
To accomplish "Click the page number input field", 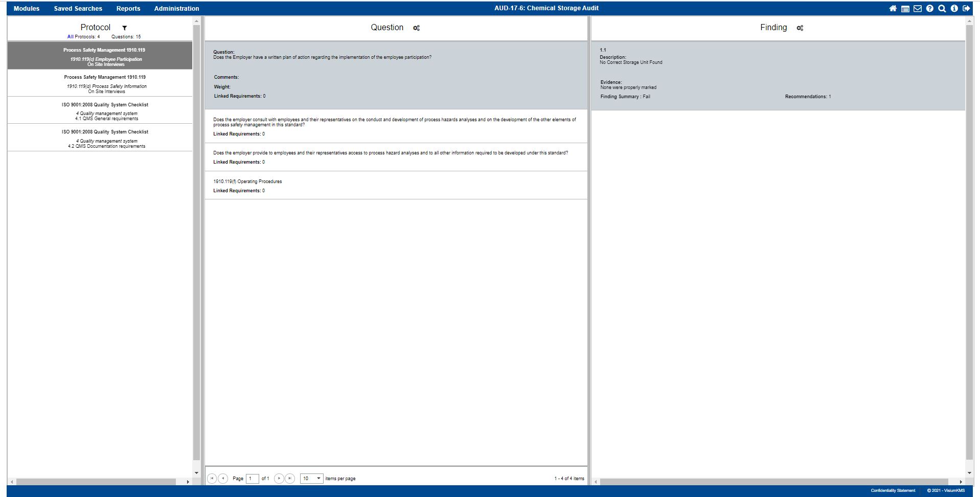I will click(x=252, y=479).
